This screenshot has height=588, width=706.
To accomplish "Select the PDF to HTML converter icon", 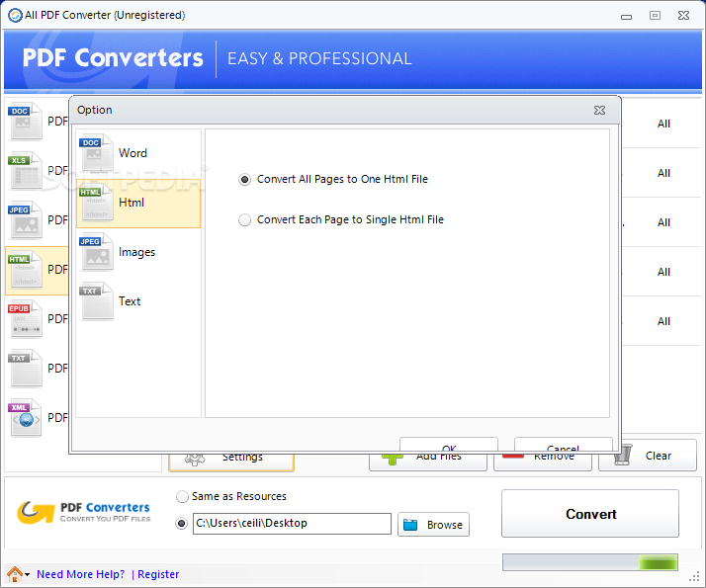I will (26, 270).
